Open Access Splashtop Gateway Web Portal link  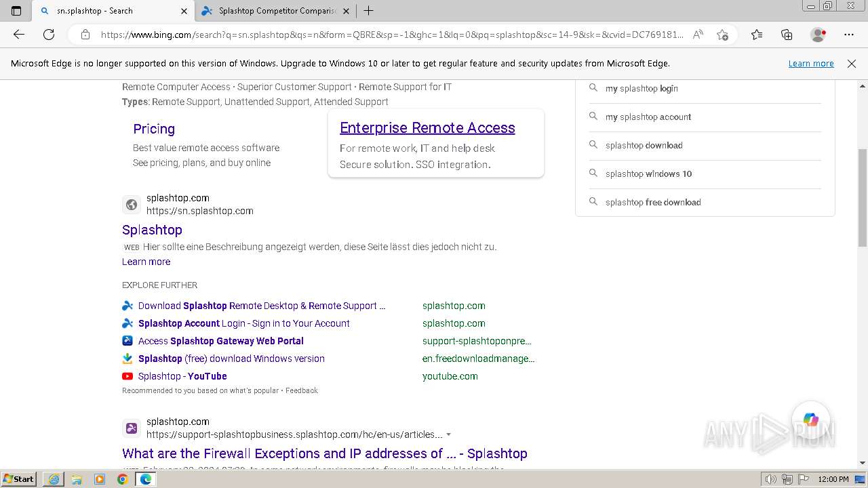pos(221,341)
